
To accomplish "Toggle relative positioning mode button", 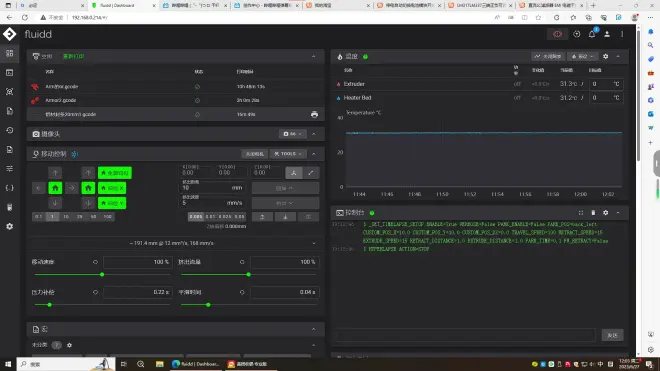I will click(311, 173).
